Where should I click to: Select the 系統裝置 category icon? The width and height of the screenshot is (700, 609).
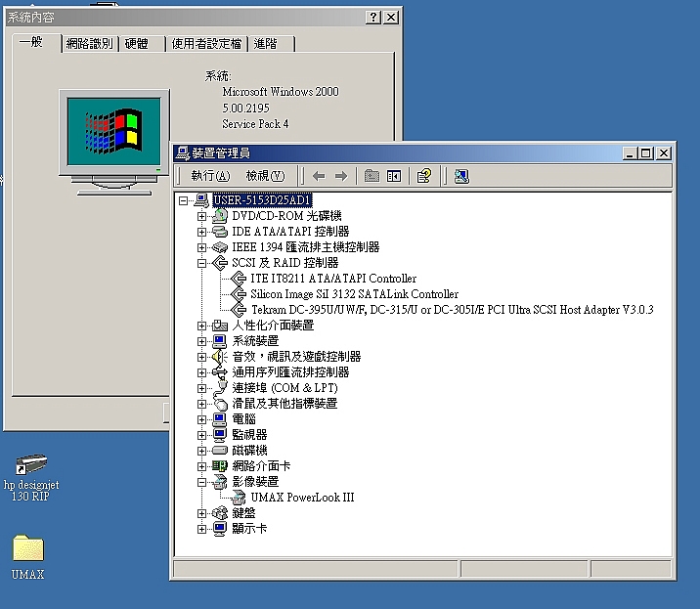tap(219, 341)
